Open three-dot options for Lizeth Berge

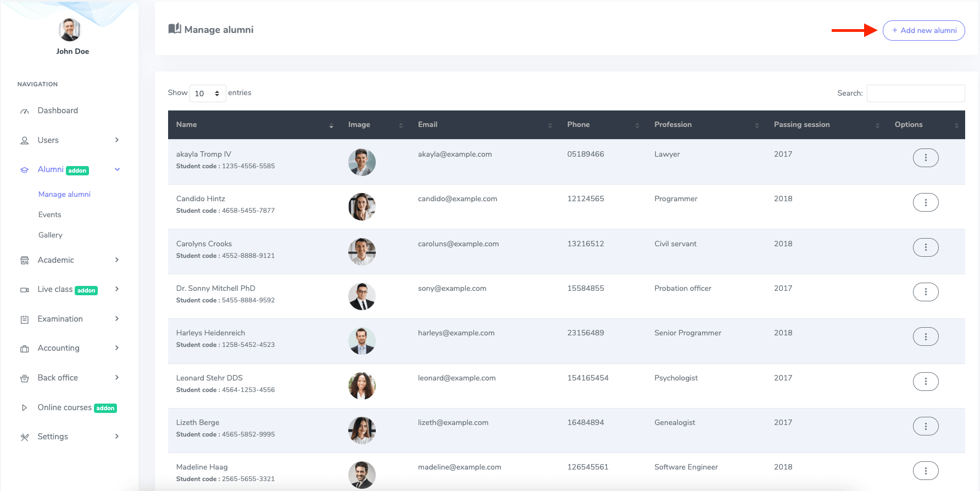pyautogui.click(x=925, y=426)
